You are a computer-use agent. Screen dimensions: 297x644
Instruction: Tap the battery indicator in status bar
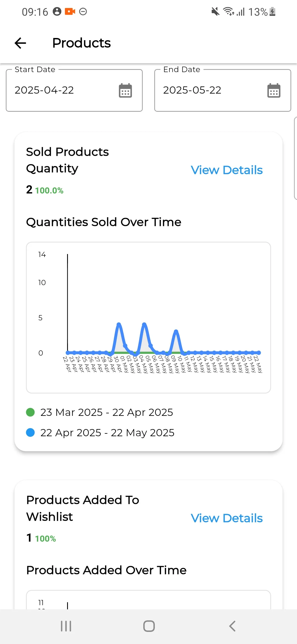point(272,12)
